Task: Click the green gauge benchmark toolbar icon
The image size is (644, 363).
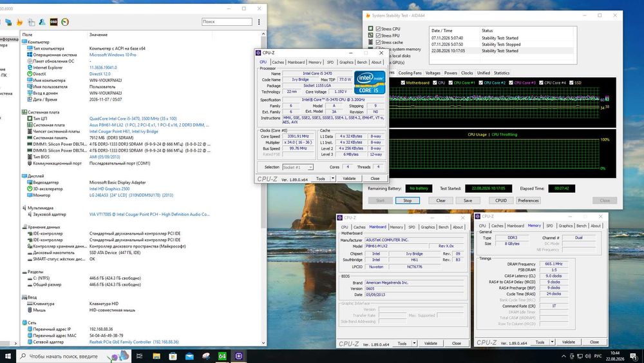Action: [65, 22]
